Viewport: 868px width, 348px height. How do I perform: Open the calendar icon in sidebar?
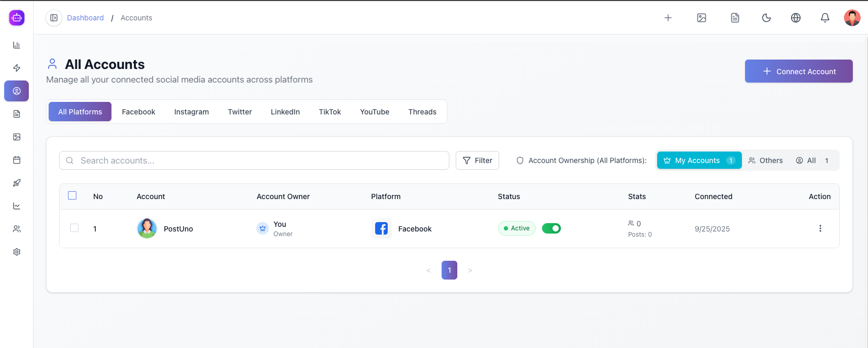17,160
